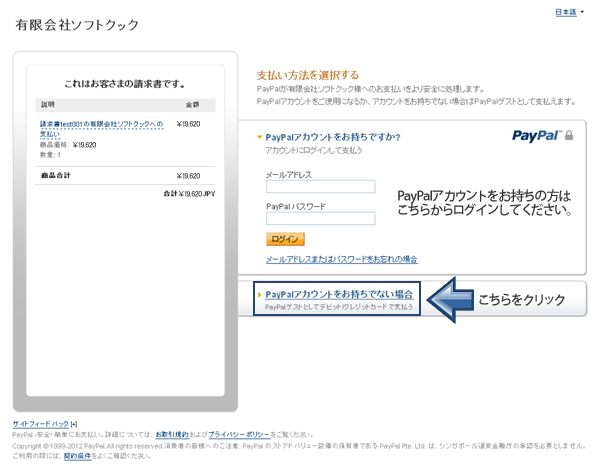This screenshot has width=600, height=470.
Task: Click the 金額 column header
Action: 192,104
